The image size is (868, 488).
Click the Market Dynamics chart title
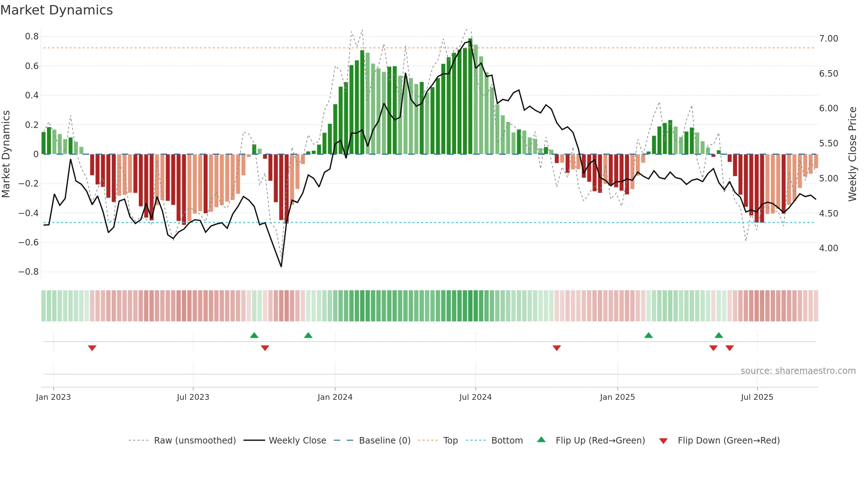click(56, 10)
